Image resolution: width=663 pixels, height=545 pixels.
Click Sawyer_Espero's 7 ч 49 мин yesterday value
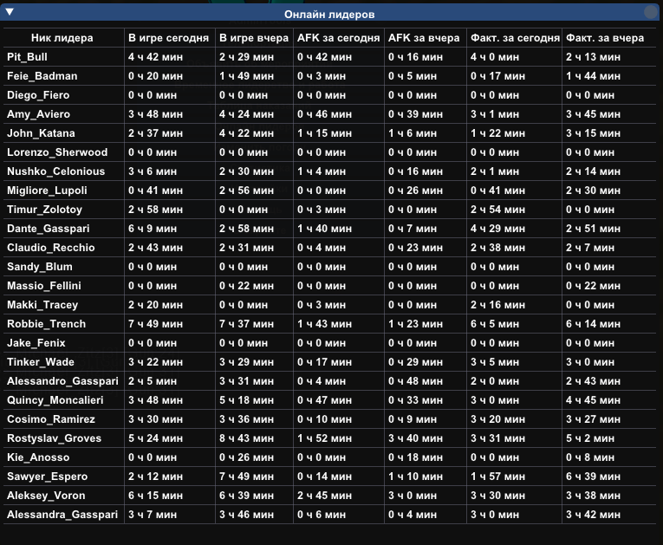pyautogui.click(x=246, y=476)
